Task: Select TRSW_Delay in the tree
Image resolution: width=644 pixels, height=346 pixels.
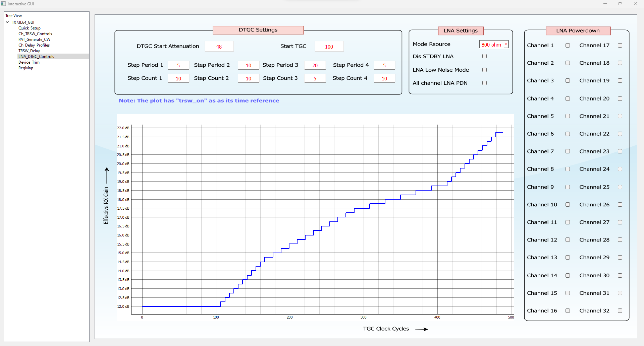Action: point(29,51)
